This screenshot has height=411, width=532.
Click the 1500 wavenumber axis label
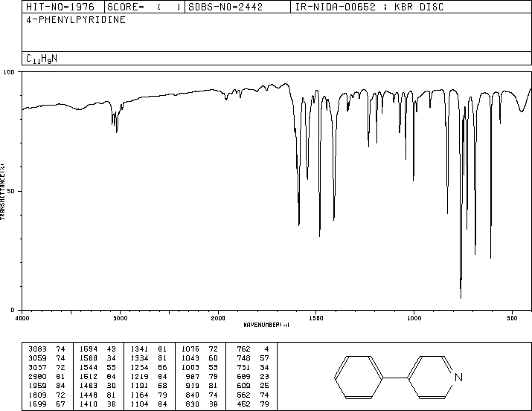pos(316,318)
